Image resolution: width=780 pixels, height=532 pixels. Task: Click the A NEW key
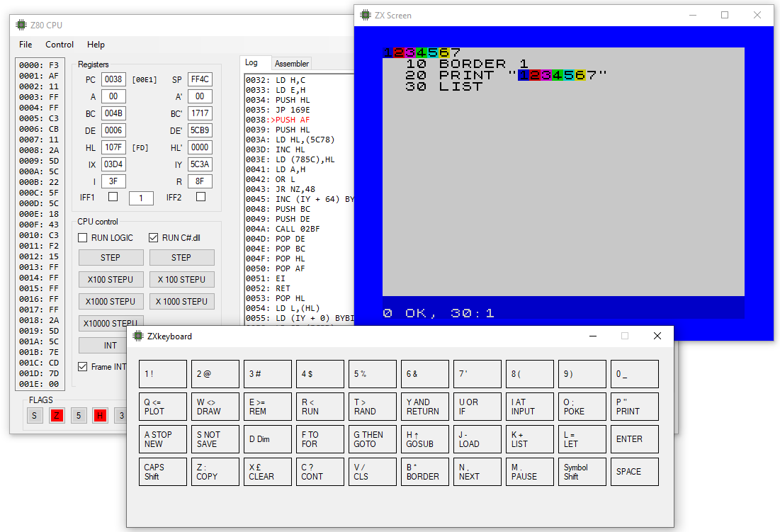[163, 439]
